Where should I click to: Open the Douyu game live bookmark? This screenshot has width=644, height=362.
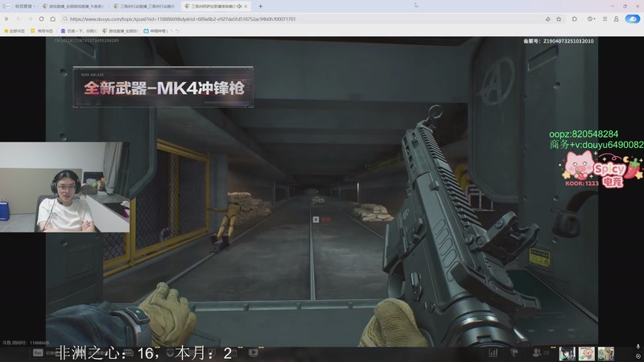point(119,31)
